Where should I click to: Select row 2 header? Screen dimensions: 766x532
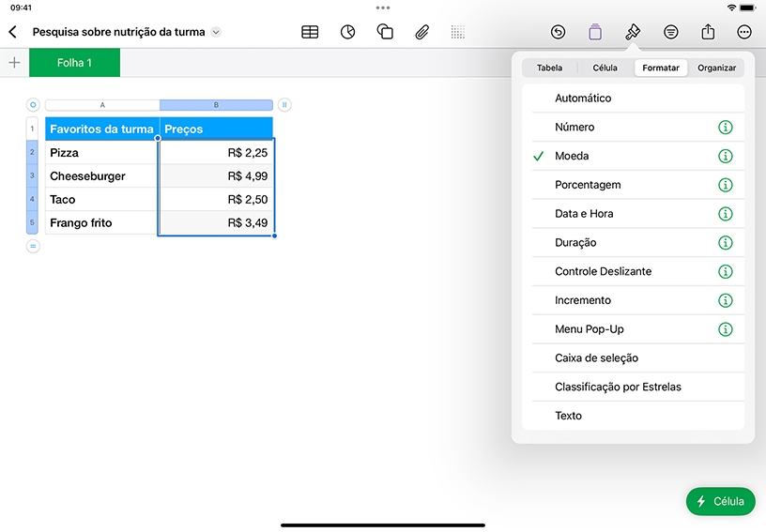click(32, 152)
